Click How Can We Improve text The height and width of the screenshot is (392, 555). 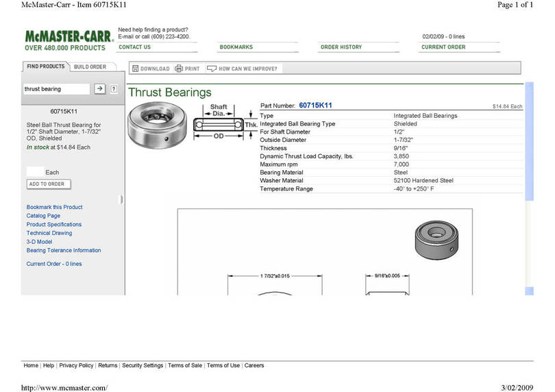tap(248, 69)
